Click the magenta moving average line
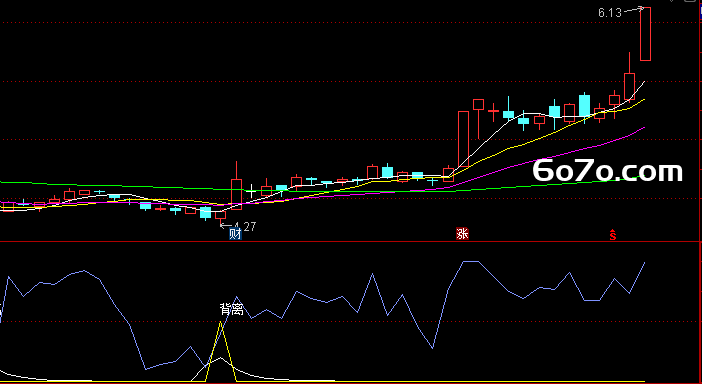 pos(537,160)
